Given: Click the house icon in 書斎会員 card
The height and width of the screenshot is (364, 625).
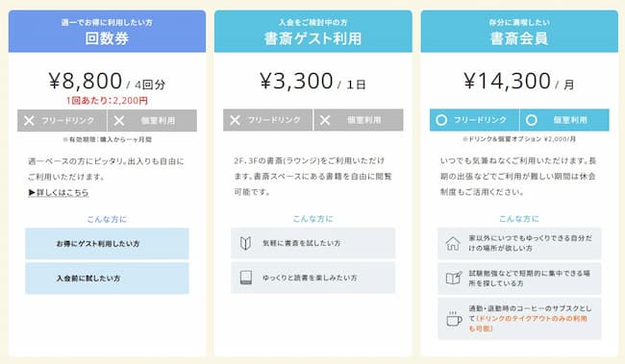Looking at the screenshot, I should point(453,243).
